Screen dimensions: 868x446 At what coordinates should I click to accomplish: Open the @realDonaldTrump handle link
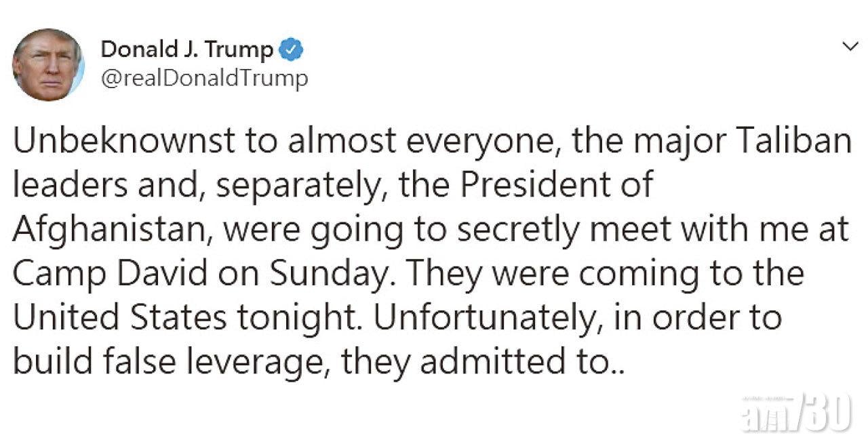click(x=204, y=79)
